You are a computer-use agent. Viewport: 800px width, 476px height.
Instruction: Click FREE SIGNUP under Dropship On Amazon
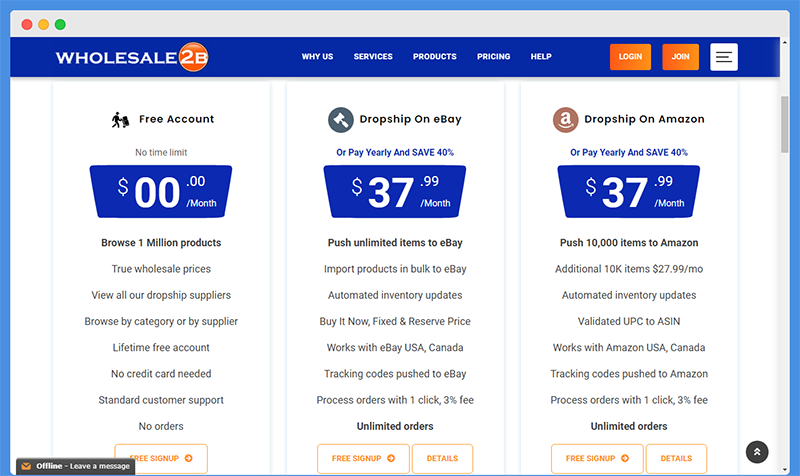(597, 458)
